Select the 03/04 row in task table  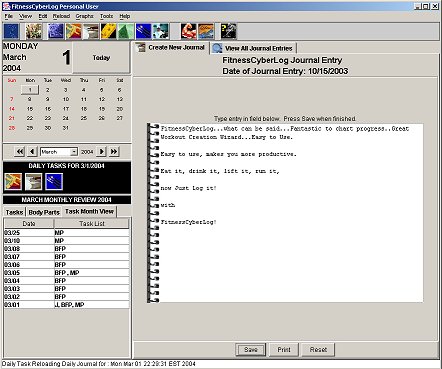[x=66, y=281]
